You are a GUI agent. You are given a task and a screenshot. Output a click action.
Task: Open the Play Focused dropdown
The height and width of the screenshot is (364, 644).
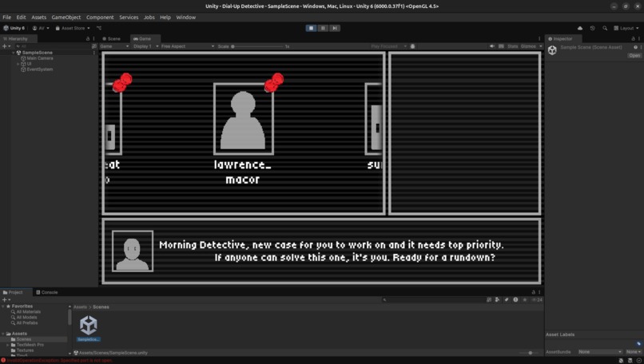[x=388, y=46]
